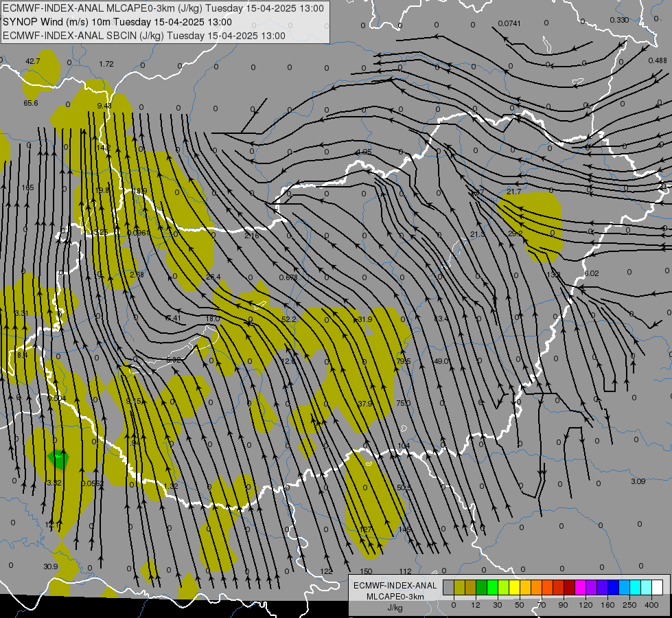This screenshot has width=672, height=618.
Task: Click the map value '127'
Action: click(x=366, y=529)
